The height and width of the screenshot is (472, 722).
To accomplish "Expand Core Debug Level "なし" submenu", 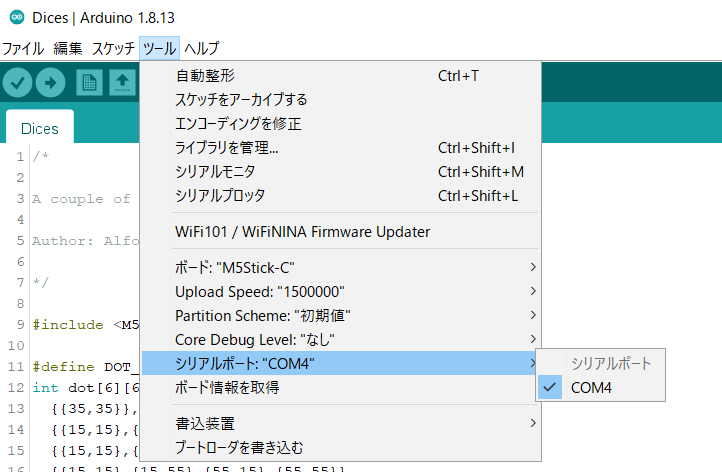I will [x=341, y=339].
